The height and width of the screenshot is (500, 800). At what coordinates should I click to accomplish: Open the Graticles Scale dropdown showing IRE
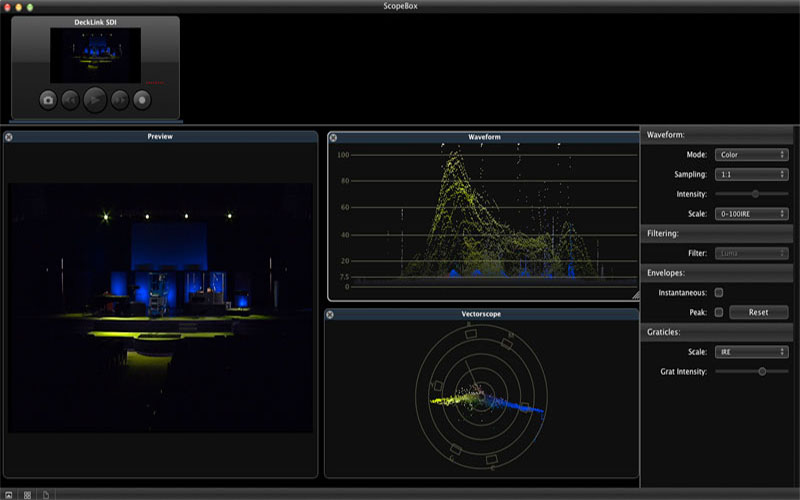752,352
